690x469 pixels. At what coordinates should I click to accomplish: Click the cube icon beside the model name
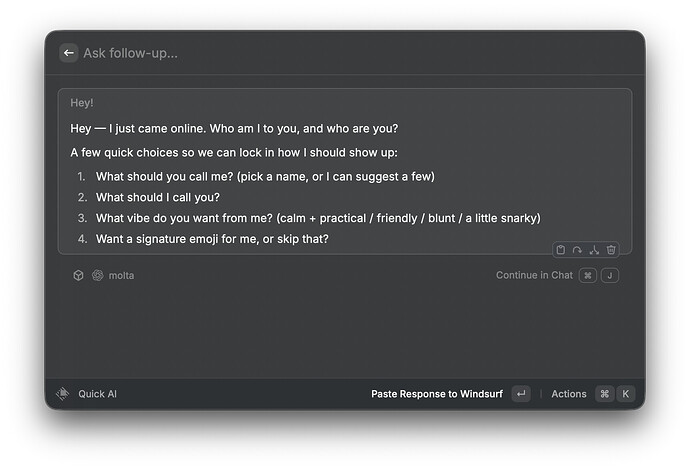(x=78, y=275)
